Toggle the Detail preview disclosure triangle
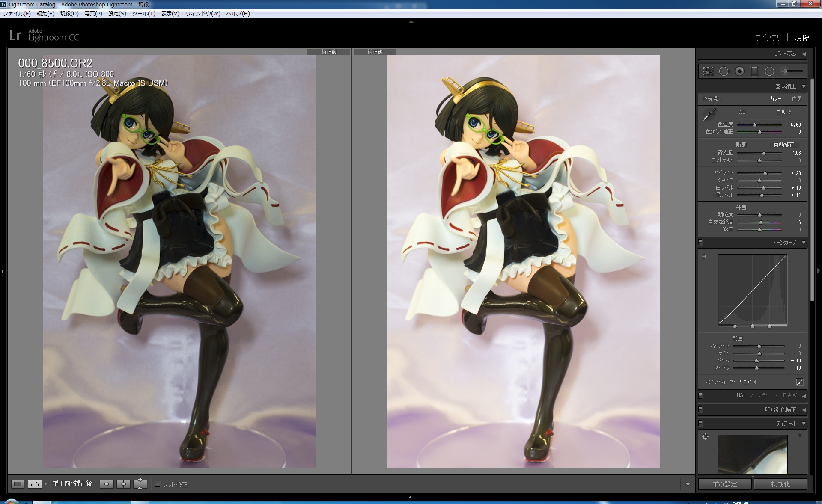The width and height of the screenshot is (822, 504). pos(800,436)
